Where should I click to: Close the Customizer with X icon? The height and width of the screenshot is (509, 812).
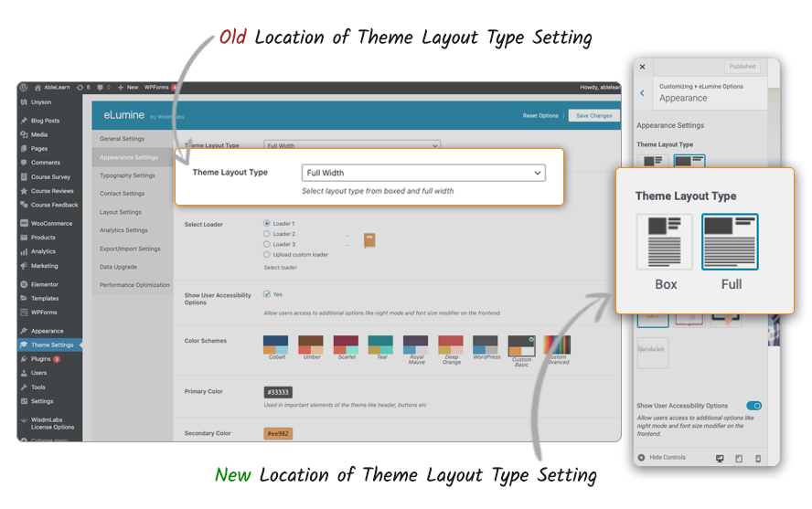tap(642, 67)
